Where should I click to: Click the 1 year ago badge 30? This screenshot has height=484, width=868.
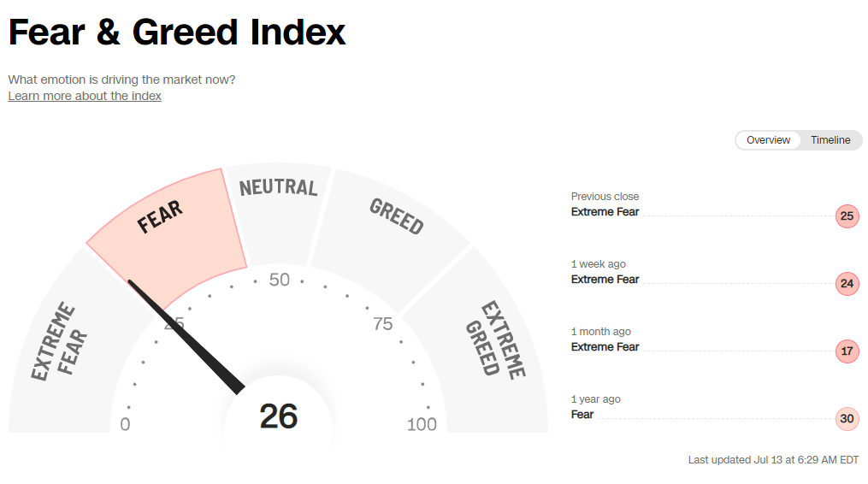coord(847,419)
